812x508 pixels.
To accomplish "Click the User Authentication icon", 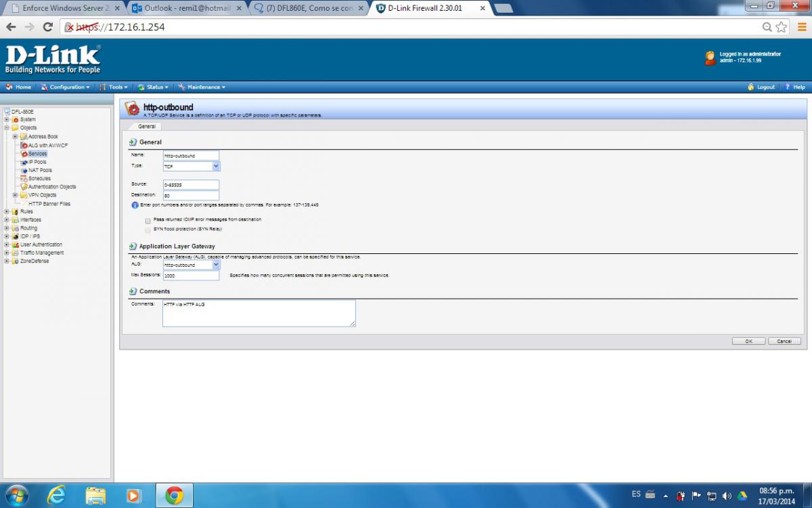I will (16, 245).
